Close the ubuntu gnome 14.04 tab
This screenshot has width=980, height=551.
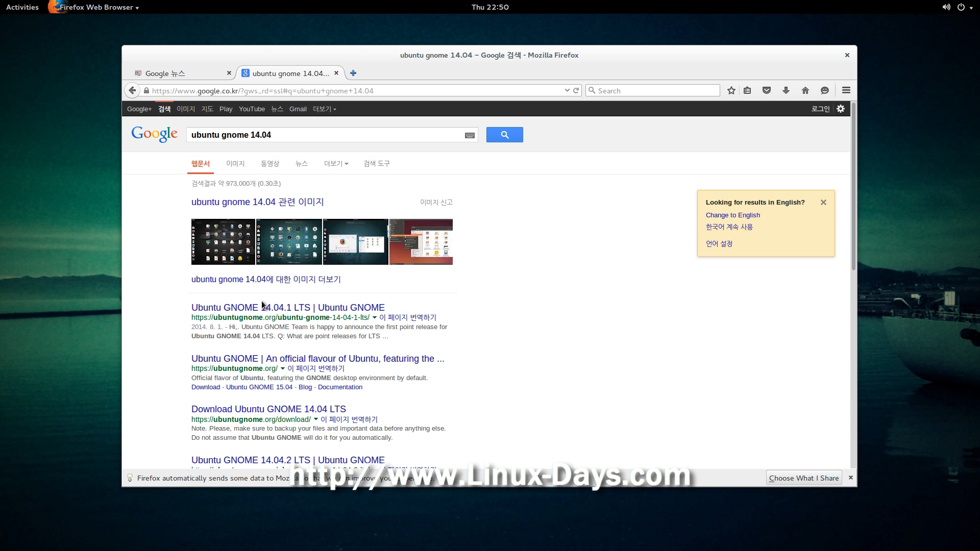336,73
